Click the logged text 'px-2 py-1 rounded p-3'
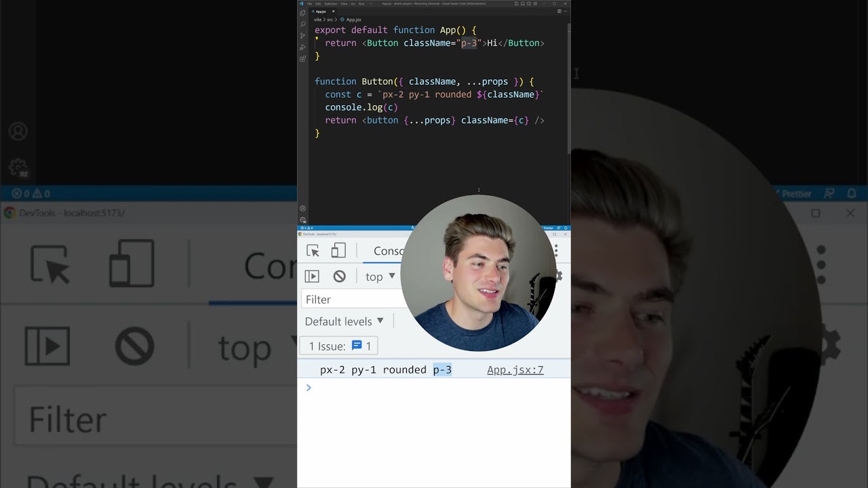The height and width of the screenshot is (488, 868). click(385, 370)
